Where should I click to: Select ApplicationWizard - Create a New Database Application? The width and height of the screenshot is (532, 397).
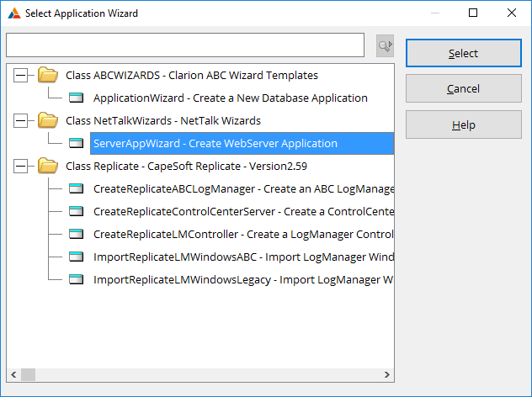click(x=230, y=98)
